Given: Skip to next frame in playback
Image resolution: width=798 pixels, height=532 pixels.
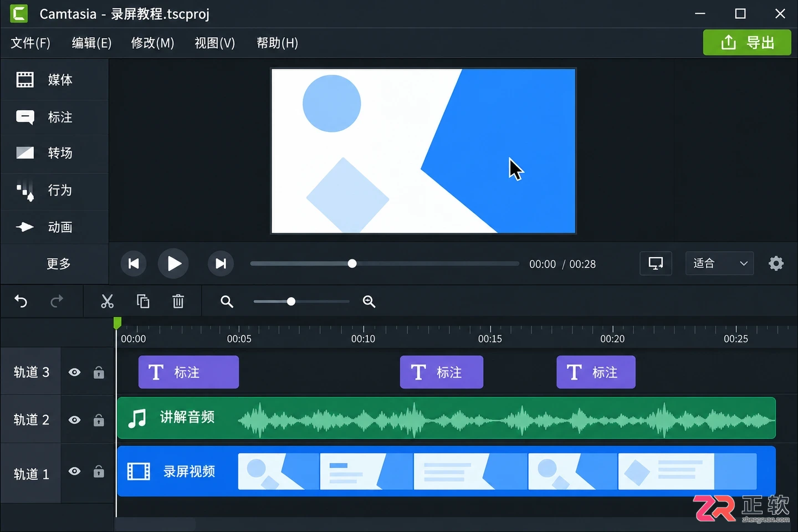Looking at the screenshot, I should coord(221,263).
